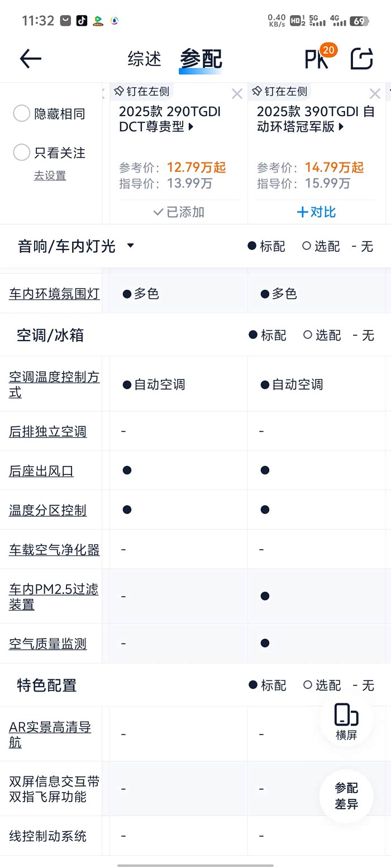Toggle the 已添加 comparison state
Screen dimensions: 391x868
pos(179,212)
